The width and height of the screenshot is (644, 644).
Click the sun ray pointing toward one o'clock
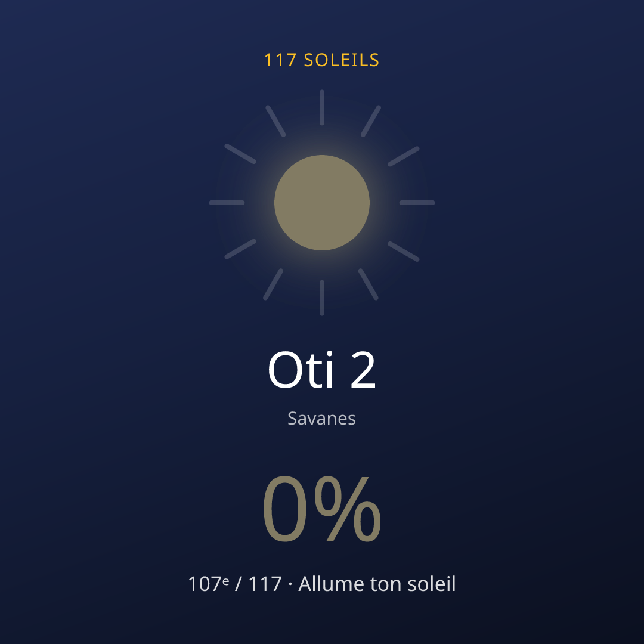click(x=371, y=121)
